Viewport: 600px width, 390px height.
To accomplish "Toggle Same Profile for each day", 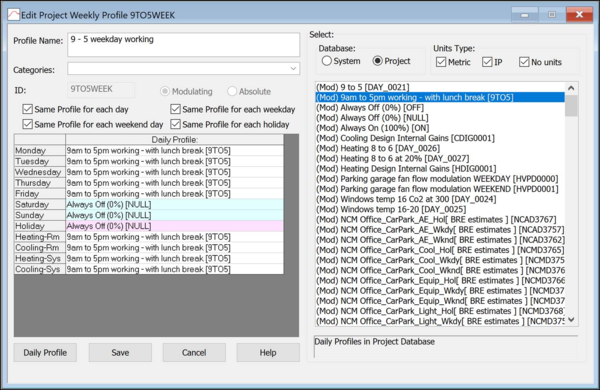I will tap(28, 109).
